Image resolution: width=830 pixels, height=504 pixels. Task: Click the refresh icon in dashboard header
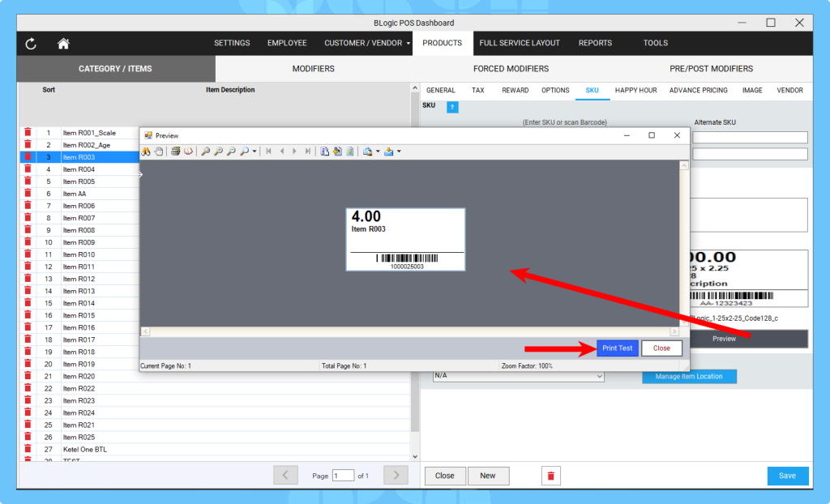click(x=31, y=44)
